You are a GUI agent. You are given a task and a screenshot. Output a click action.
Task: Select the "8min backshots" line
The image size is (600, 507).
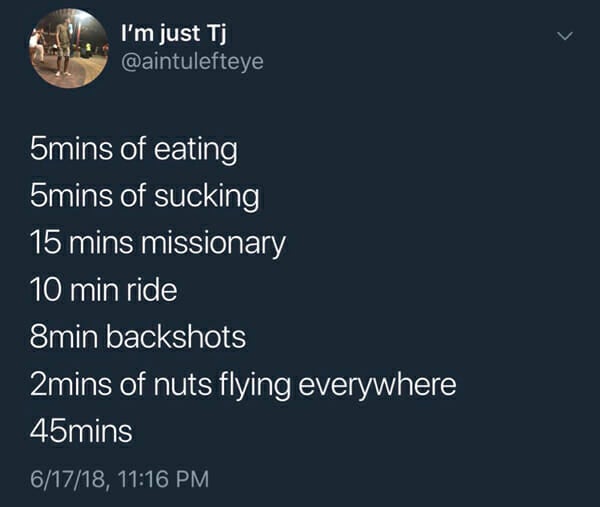point(138,337)
